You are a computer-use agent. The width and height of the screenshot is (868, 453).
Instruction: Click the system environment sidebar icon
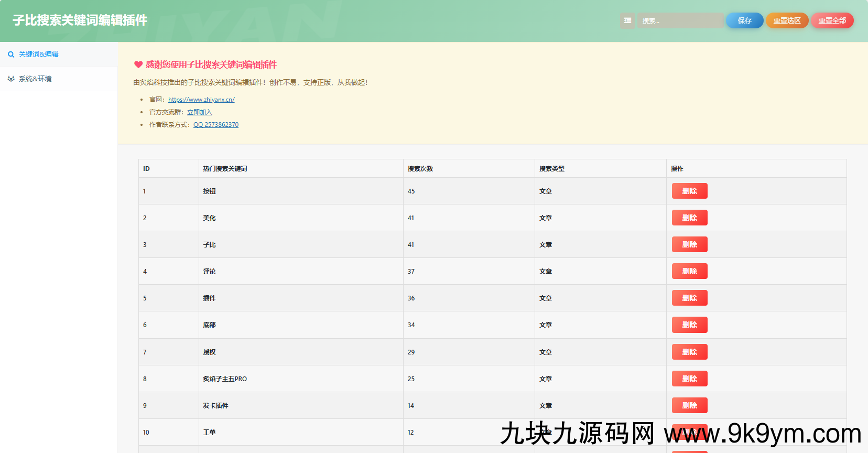(x=11, y=79)
